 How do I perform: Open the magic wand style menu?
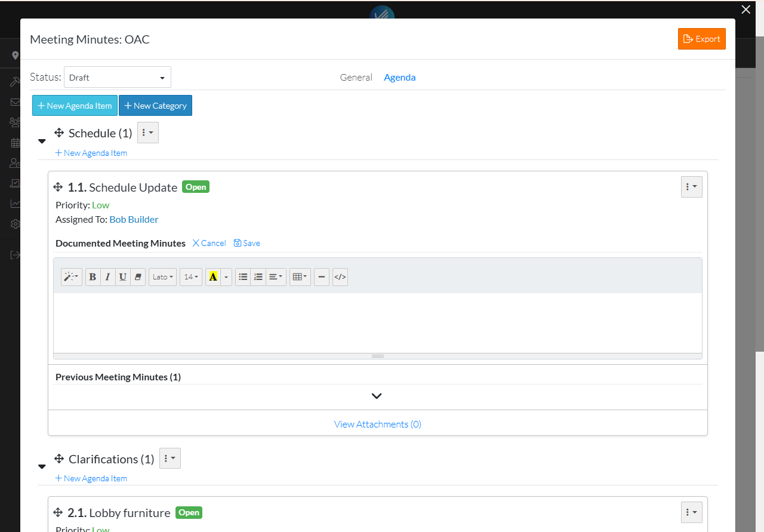coord(72,277)
